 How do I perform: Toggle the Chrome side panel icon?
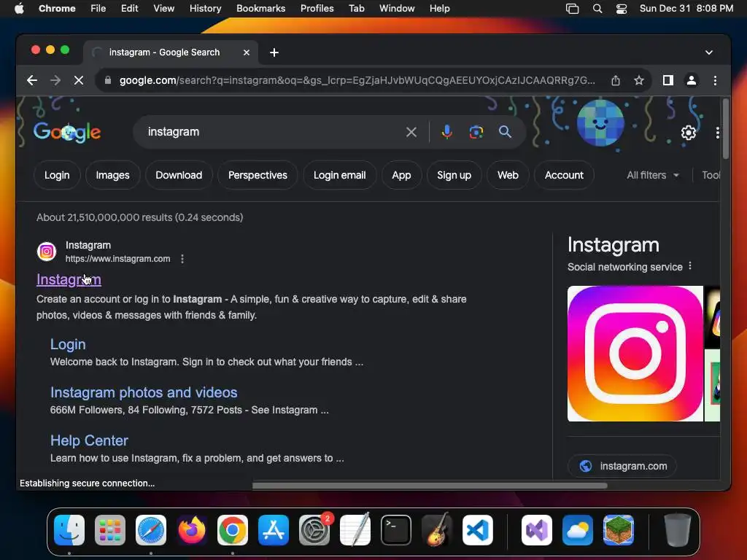pos(668,80)
